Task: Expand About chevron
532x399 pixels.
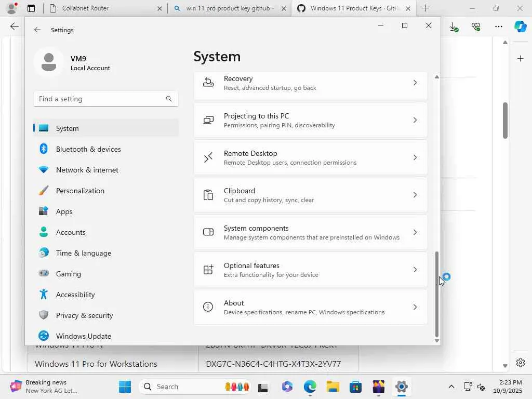Action: 415,307
